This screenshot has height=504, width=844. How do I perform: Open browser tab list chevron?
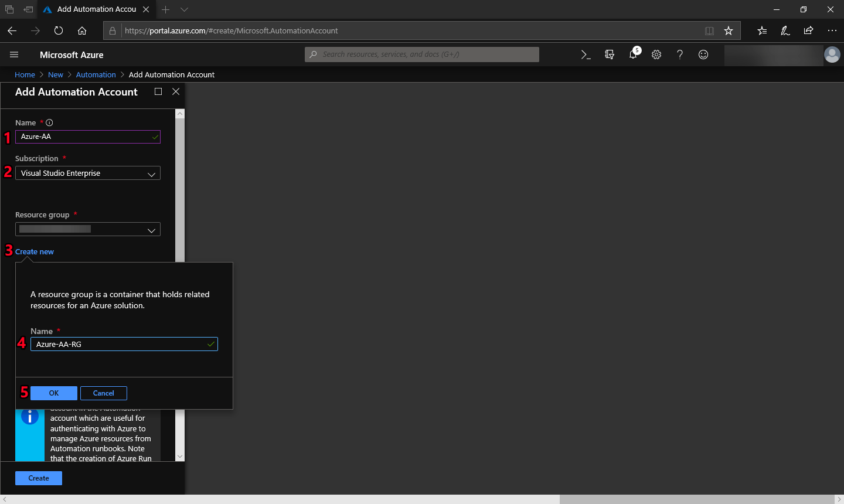point(184,9)
